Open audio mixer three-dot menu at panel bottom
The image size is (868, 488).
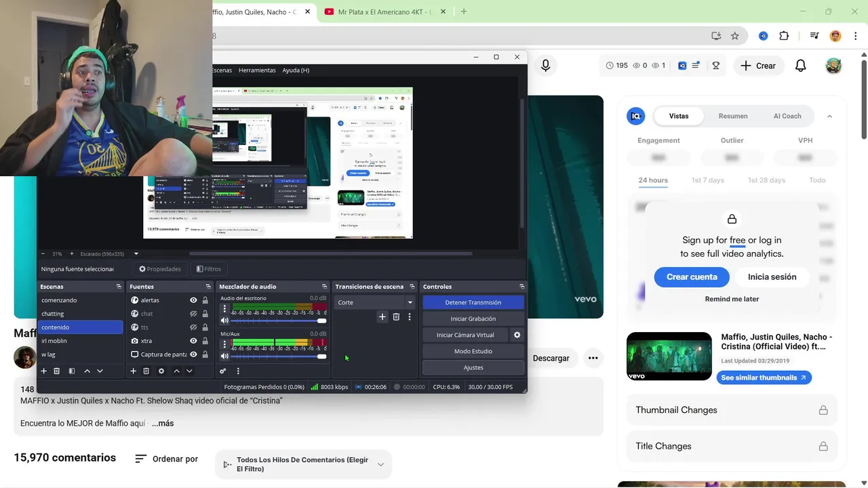pyautogui.click(x=238, y=371)
